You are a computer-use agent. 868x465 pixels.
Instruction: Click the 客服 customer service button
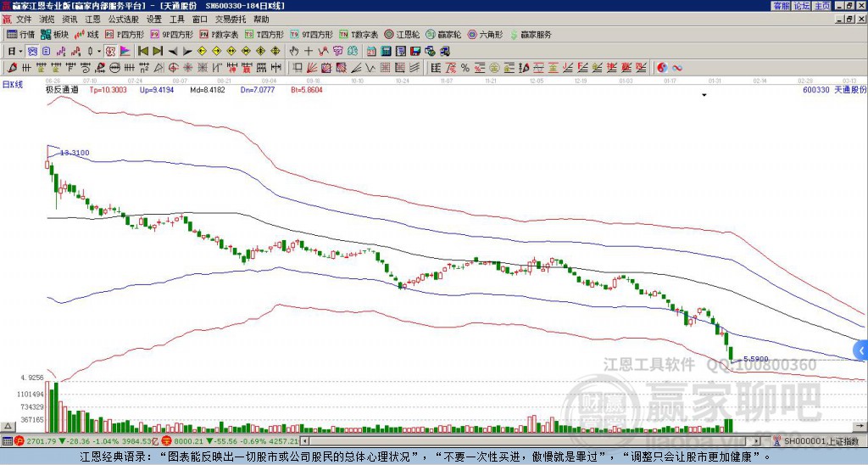pos(782,6)
